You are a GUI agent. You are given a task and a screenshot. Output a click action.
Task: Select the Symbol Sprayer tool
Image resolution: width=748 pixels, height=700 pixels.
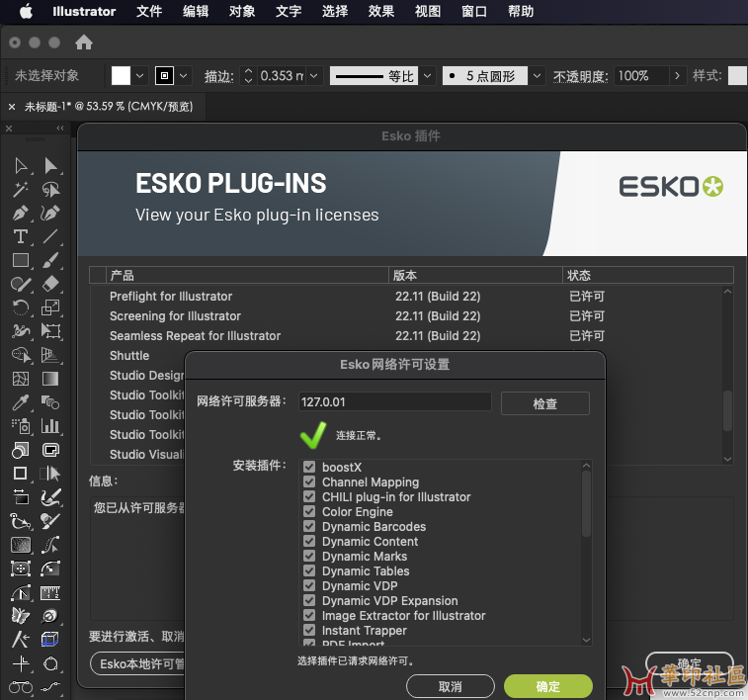click(x=21, y=426)
